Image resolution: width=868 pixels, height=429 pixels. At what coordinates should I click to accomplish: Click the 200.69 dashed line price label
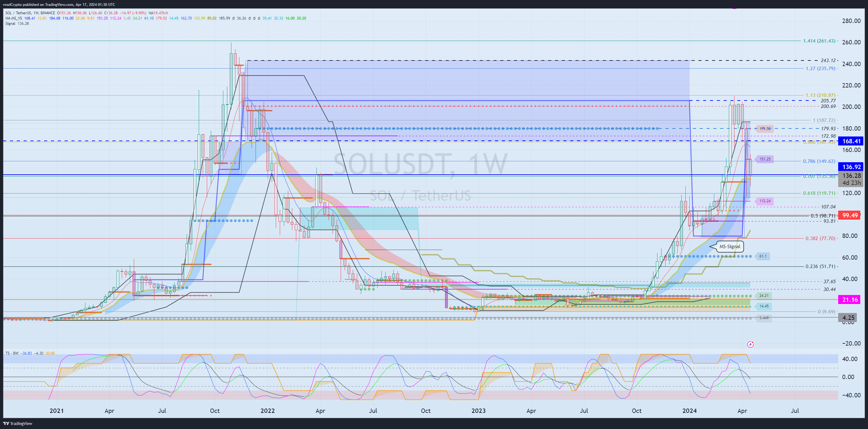click(x=828, y=106)
